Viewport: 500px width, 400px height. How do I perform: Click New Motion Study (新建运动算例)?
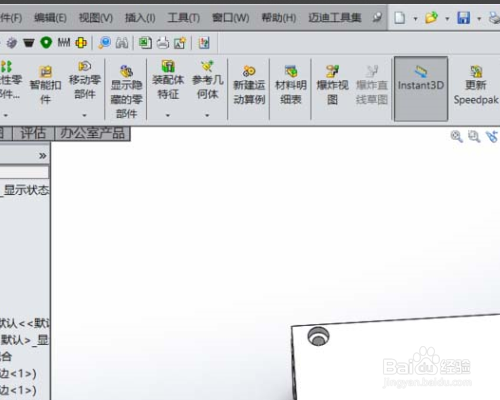point(249,85)
